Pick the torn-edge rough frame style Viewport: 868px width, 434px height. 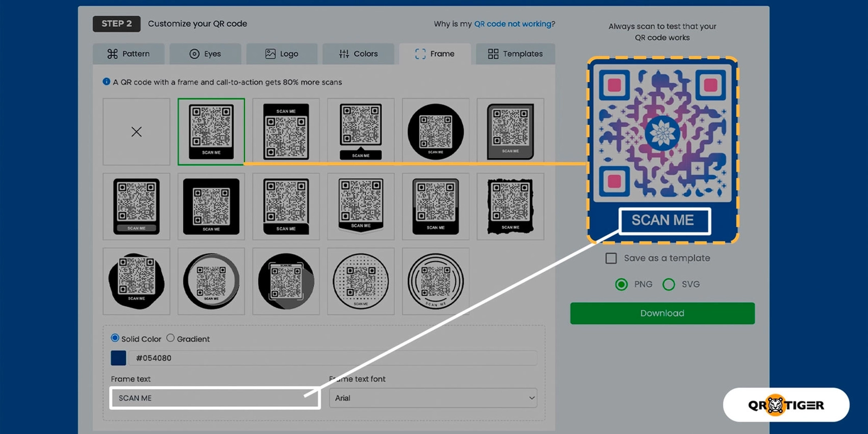point(510,207)
